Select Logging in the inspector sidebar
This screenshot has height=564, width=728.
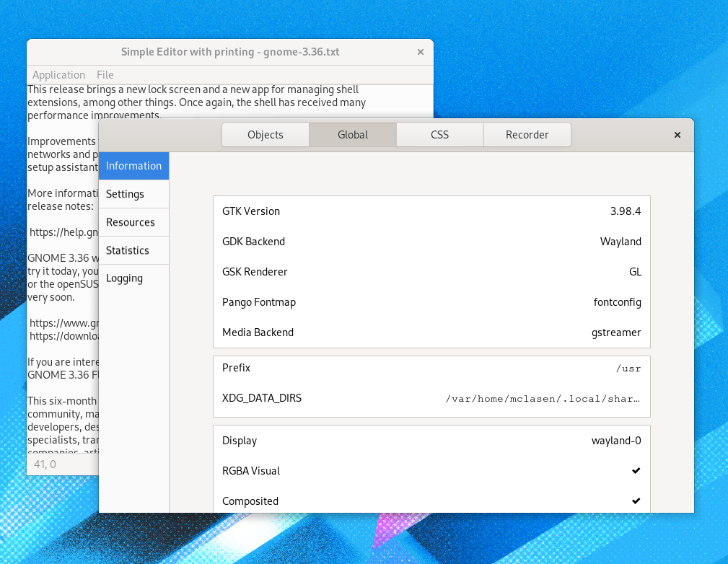coord(133,278)
